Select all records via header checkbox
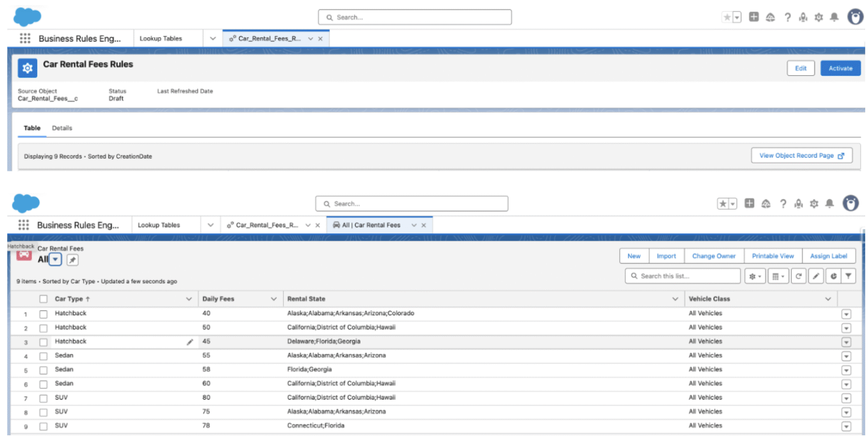 pos(44,298)
